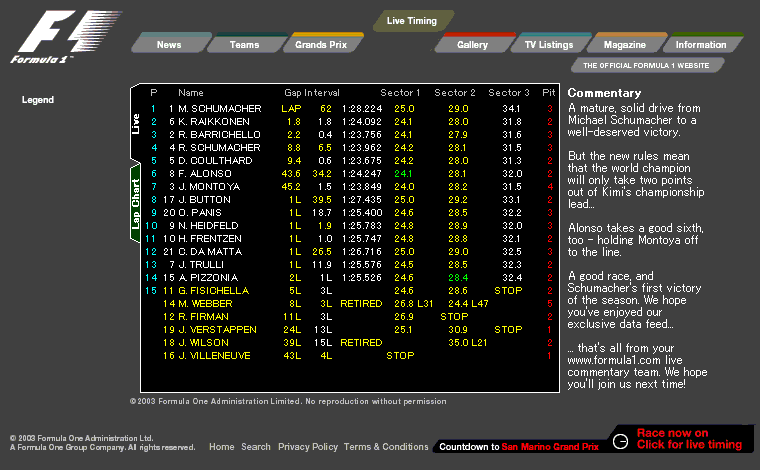The width and height of the screenshot is (760, 470).
Task: Open the Privacy Policy link
Action: [308, 447]
